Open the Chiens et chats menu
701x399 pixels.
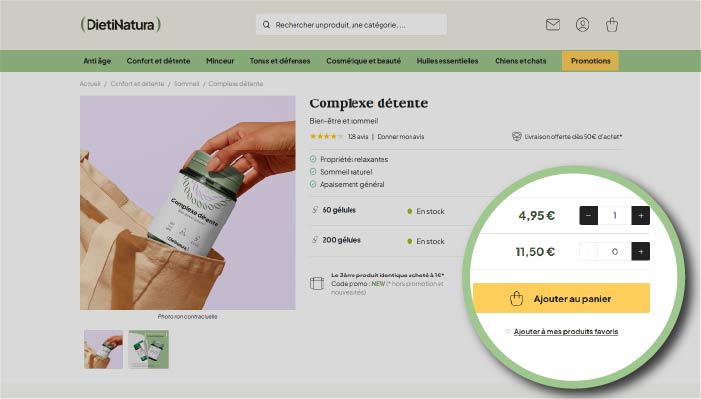[520, 61]
